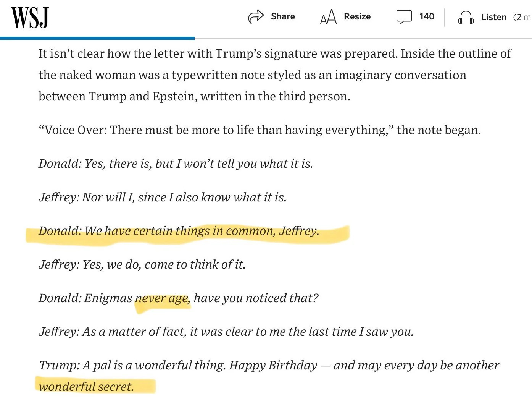Click the blue reading progress bar
This screenshot has height=405, width=532.
coord(97,38)
